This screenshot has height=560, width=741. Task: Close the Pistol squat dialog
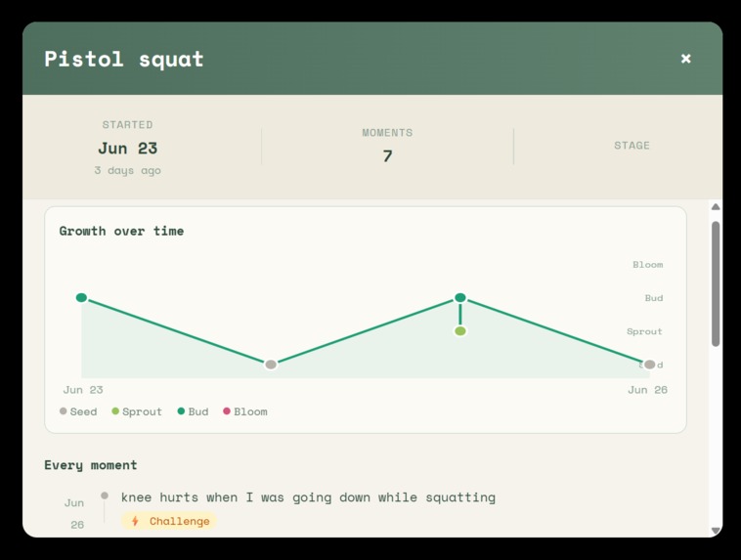685,58
